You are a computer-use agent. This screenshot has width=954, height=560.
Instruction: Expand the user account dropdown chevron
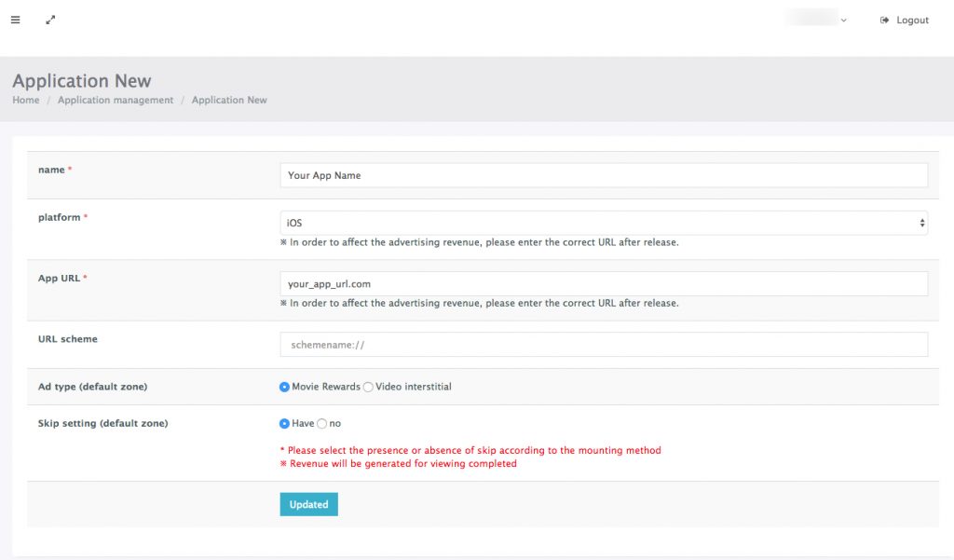(x=844, y=20)
